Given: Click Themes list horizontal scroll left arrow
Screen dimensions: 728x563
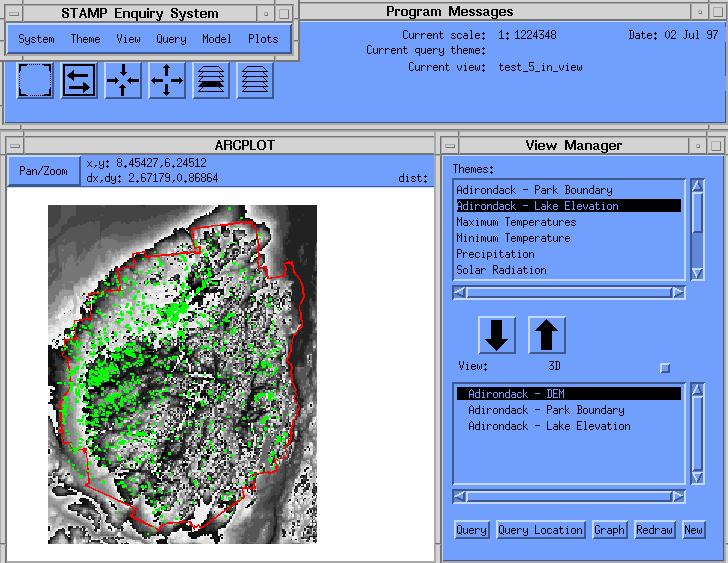Looking at the screenshot, I should [459, 292].
